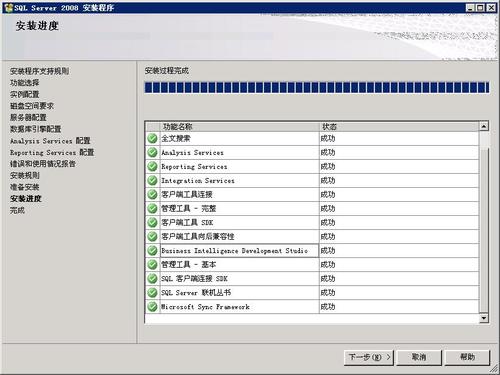Click the SQL 客户端连接 SDK feature name
This screenshot has width=500, height=375.
pyautogui.click(x=194, y=278)
